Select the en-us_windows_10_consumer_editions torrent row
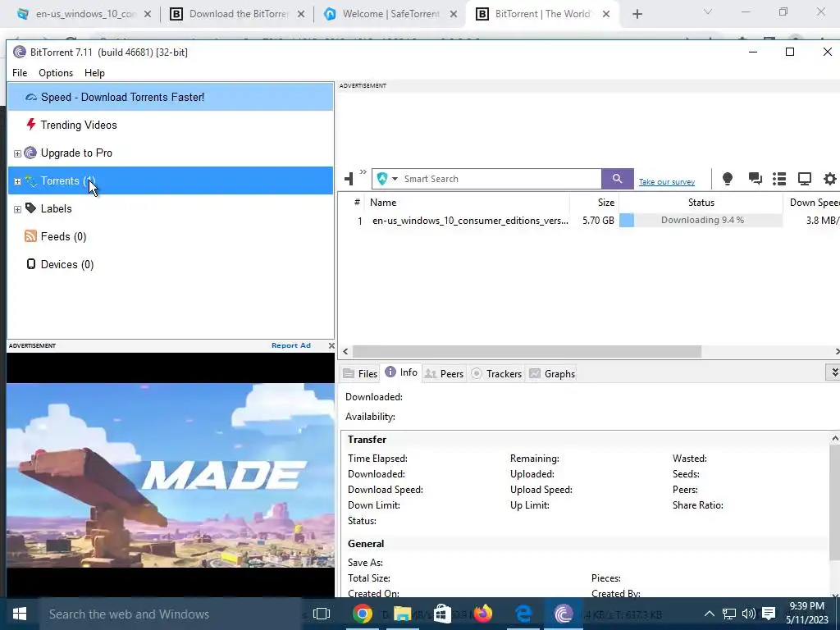The image size is (840, 630). 589,220
